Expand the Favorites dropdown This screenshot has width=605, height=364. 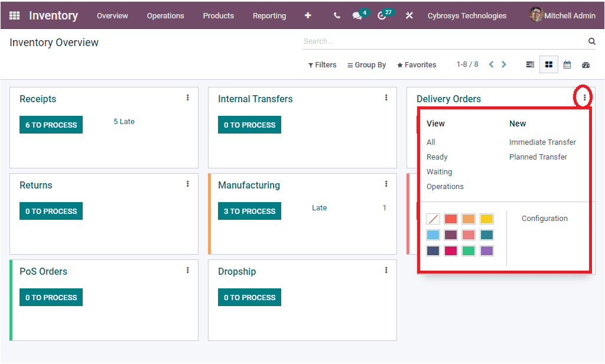coord(417,64)
